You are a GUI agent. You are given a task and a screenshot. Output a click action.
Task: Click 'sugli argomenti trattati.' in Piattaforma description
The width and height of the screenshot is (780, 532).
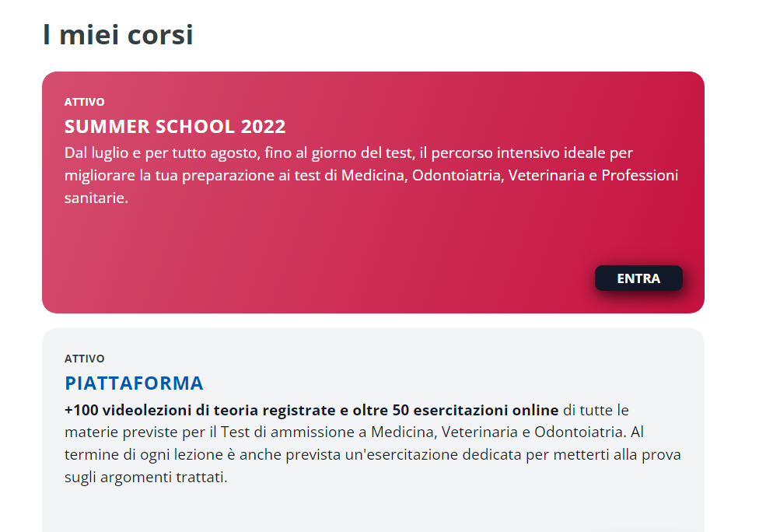pyautogui.click(x=145, y=477)
